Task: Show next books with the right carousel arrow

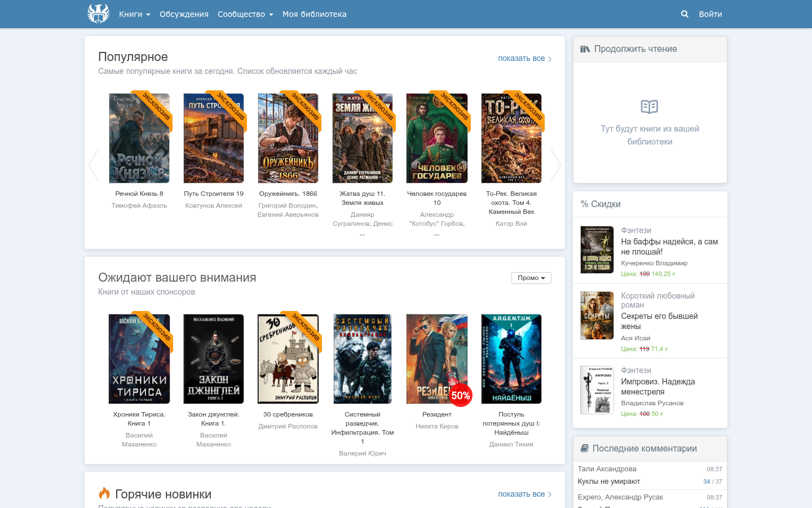Action: [x=556, y=165]
